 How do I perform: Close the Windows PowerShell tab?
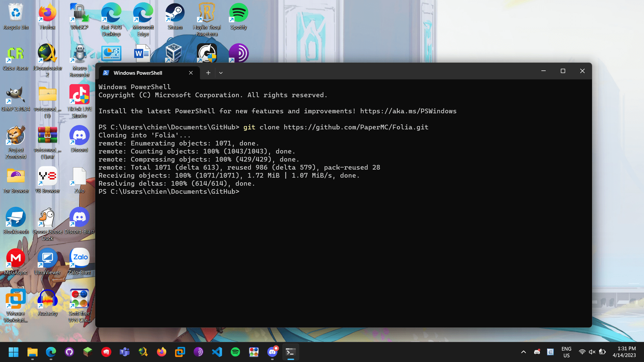pyautogui.click(x=191, y=73)
